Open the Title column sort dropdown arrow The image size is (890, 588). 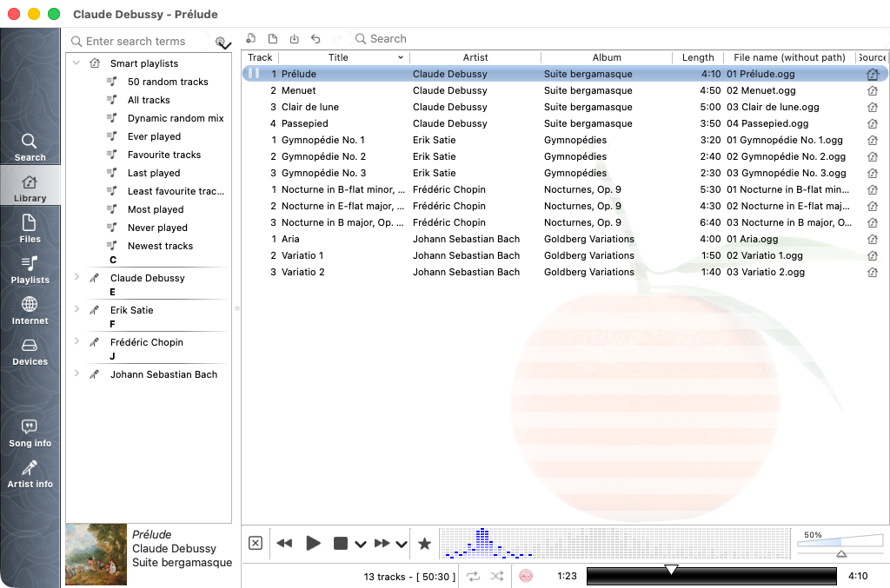pos(400,57)
